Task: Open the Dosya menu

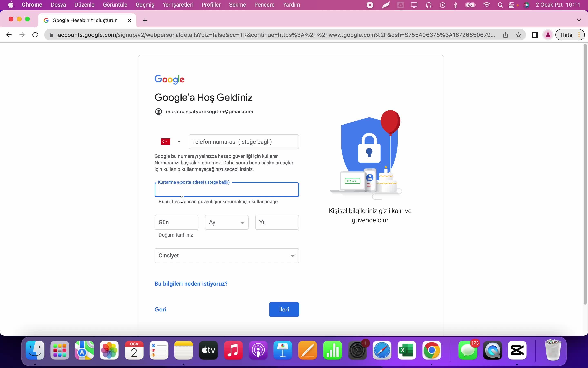Action: pos(58,5)
